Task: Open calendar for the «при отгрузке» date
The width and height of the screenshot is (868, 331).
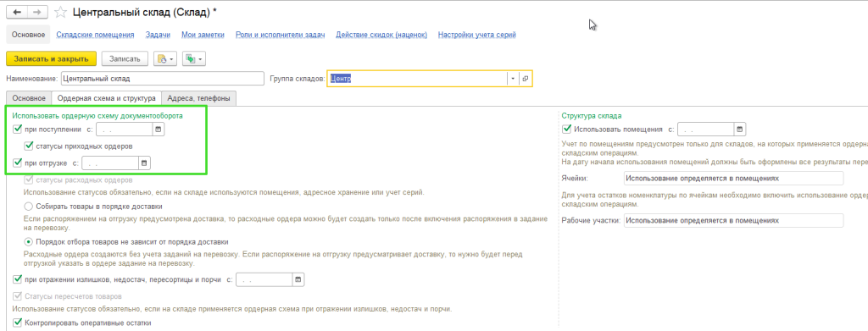Action: (143, 163)
